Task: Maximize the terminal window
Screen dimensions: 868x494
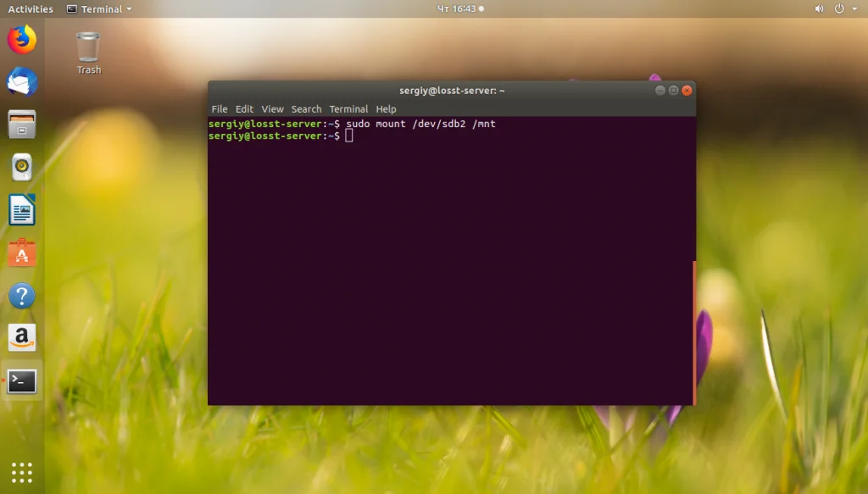Action: (673, 90)
